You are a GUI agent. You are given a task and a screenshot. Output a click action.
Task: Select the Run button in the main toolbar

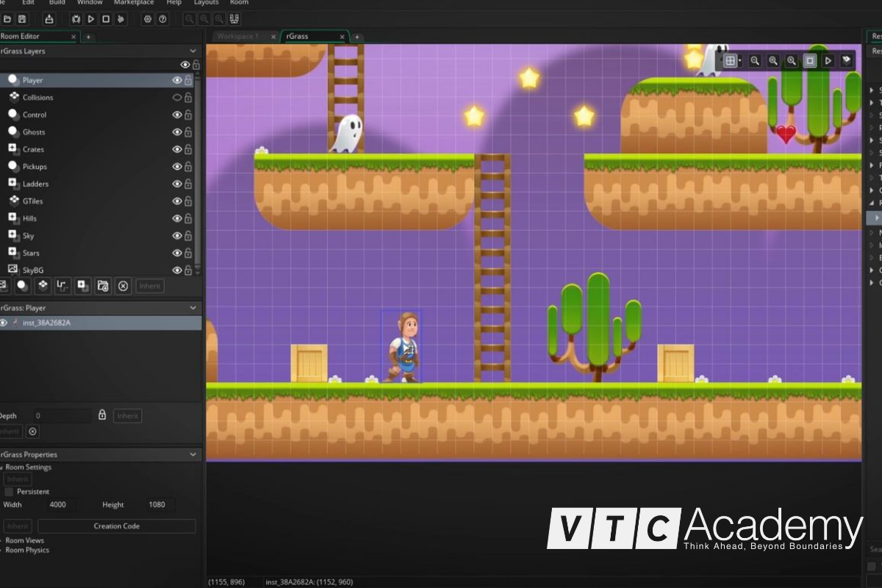point(91,19)
